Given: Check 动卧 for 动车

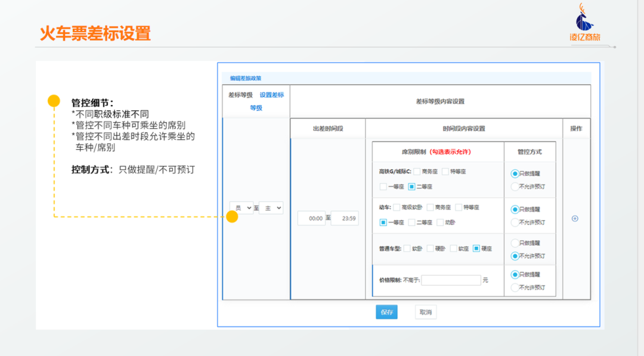Looking at the screenshot, I should tap(440, 222).
